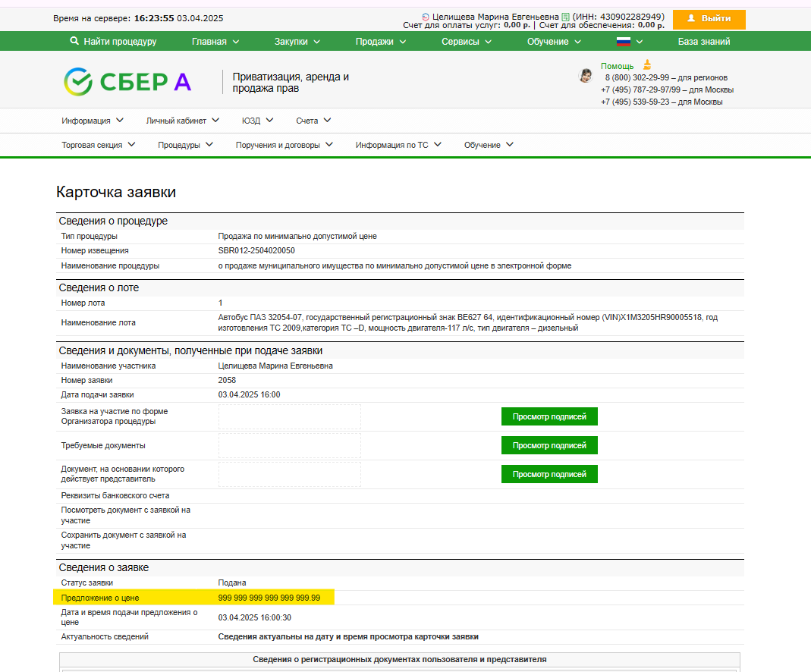The height and width of the screenshot is (672, 811).
Task: Click the Сведения актуальны status text
Action: pyautogui.click(x=348, y=637)
